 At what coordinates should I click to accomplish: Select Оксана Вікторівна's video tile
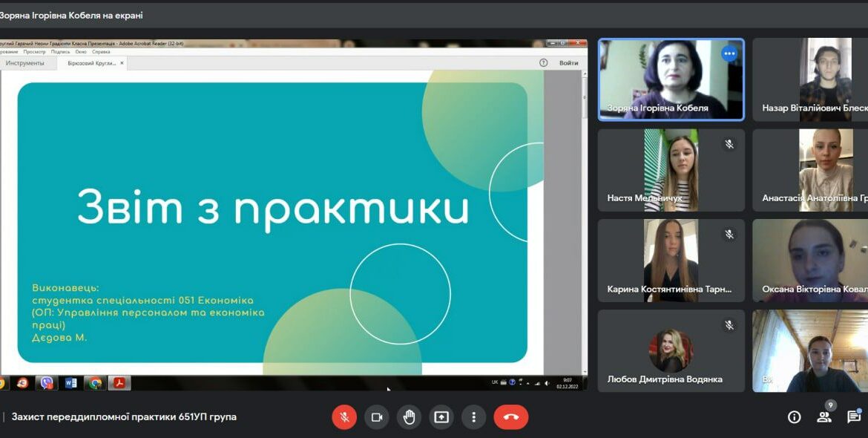point(810,261)
